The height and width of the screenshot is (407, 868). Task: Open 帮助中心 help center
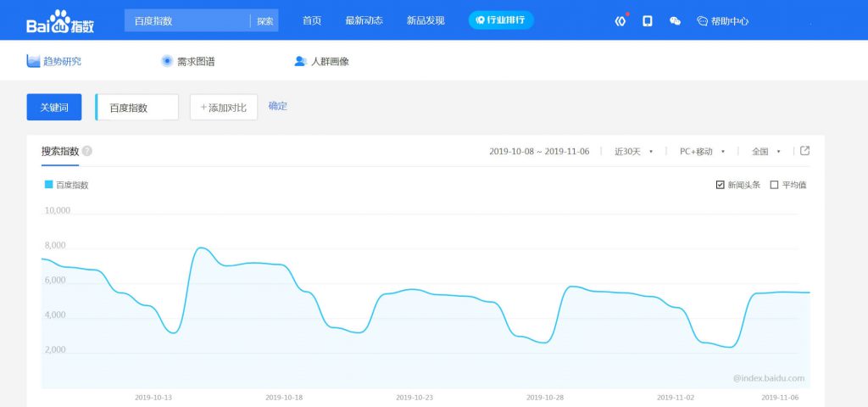722,20
